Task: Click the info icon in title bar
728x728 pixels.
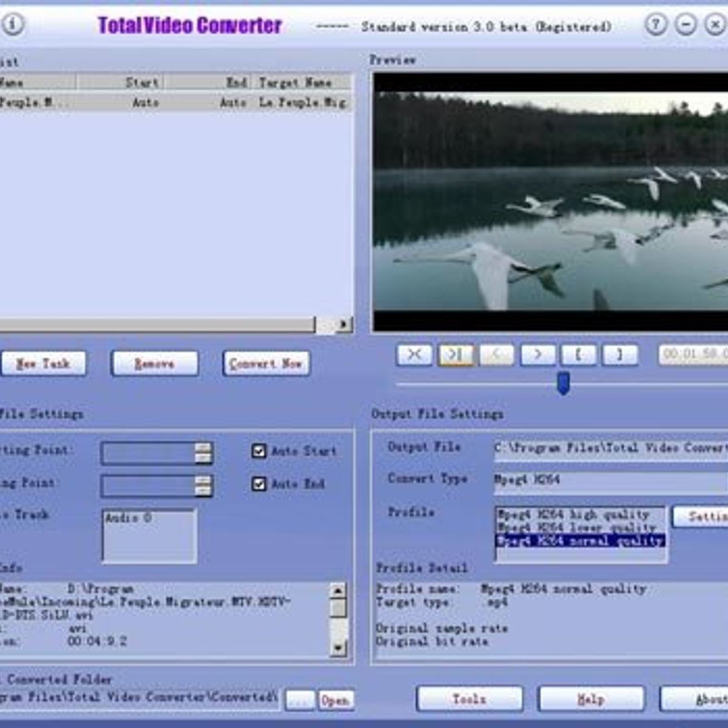Action: 13,24
